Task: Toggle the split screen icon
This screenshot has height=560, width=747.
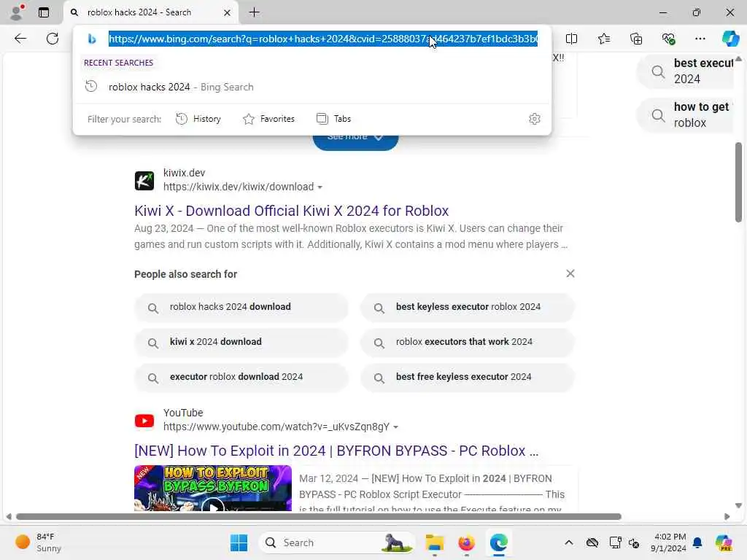Action: (x=571, y=39)
